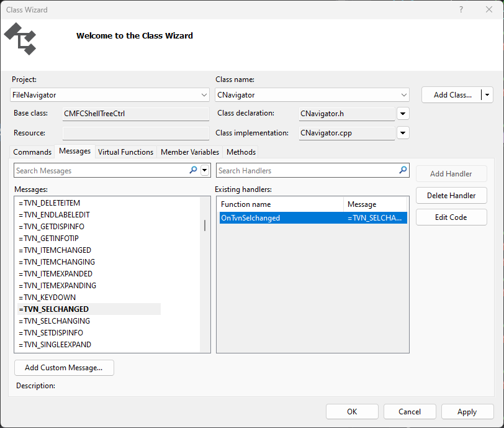Select =TVN_ITEMCHANGING in Messages list
This screenshot has width=504, height=428.
click(57, 262)
